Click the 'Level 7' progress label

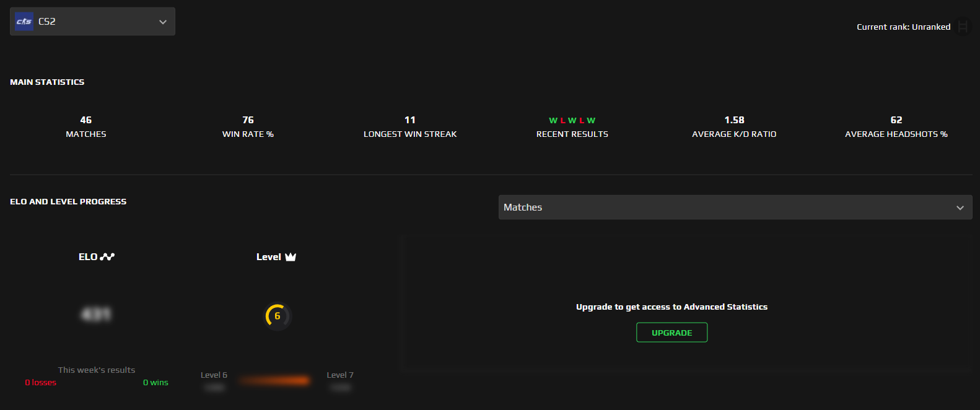[340, 375]
